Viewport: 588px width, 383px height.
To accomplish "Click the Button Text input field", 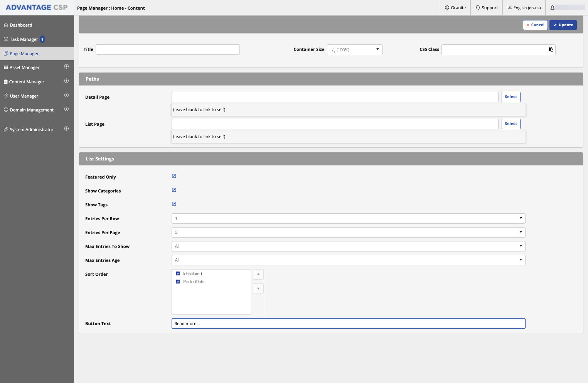I will click(x=349, y=324).
